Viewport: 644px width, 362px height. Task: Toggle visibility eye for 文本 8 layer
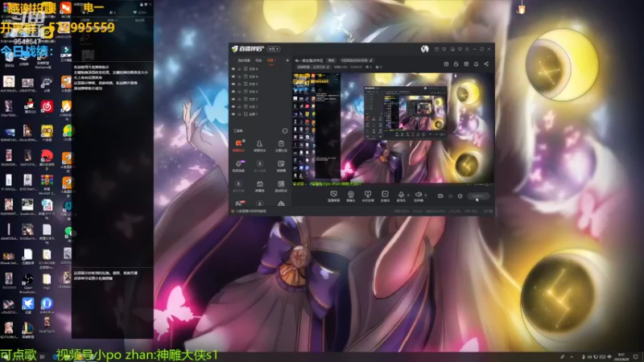233,69
